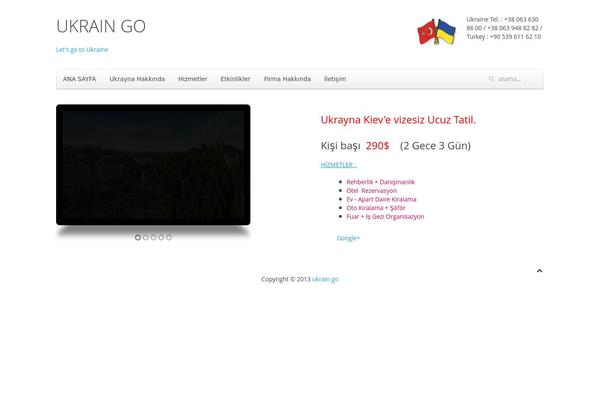Click Fuar + İş Gezi Organisazyon item

click(385, 217)
